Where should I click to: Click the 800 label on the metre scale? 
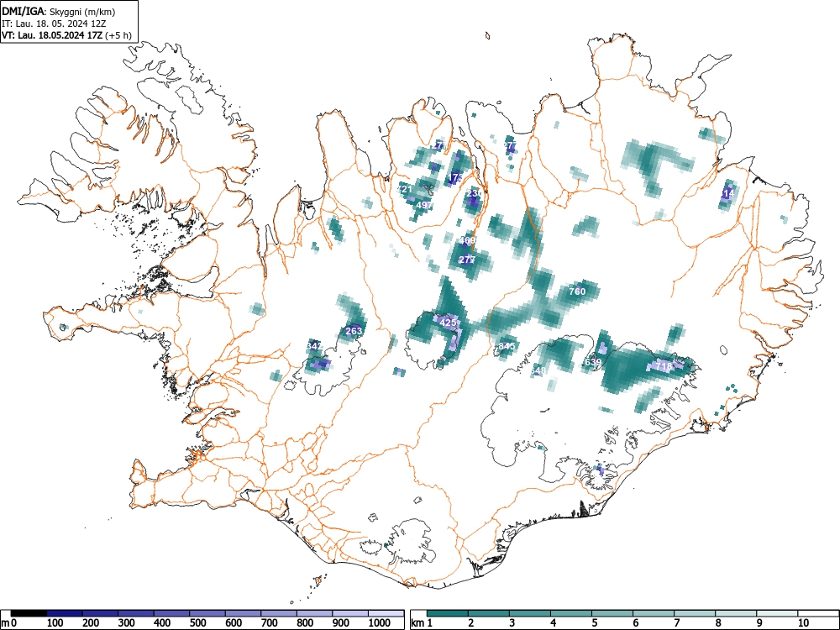[305, 623]
